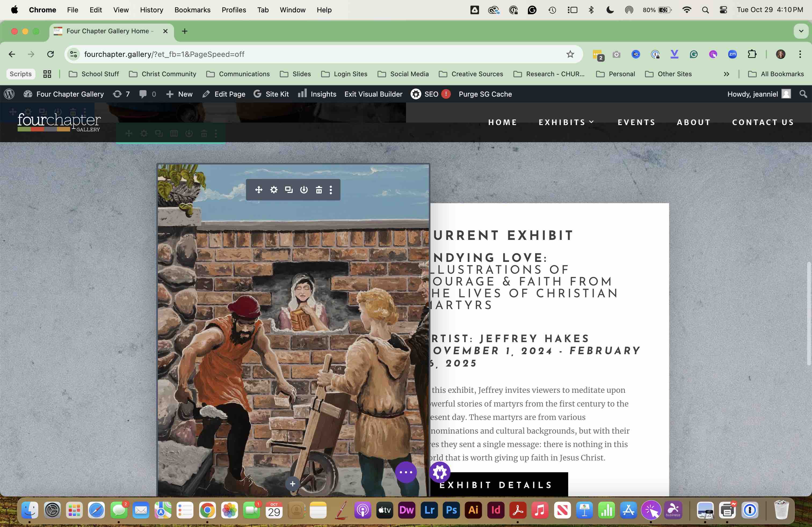
Task: Open Chrome three-dot menu
Action: [x=800, y=54]
